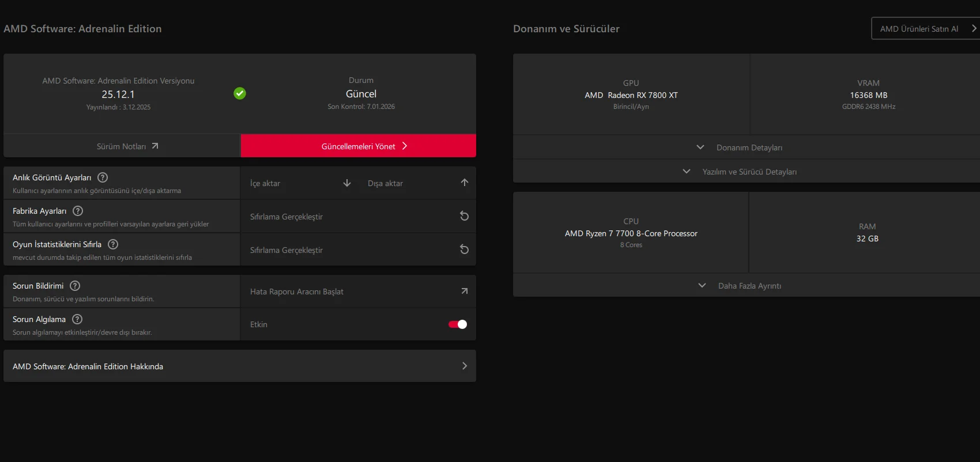
Task: Click the Etkin label in Sorun Algılama row
Action: pos(259,324)
